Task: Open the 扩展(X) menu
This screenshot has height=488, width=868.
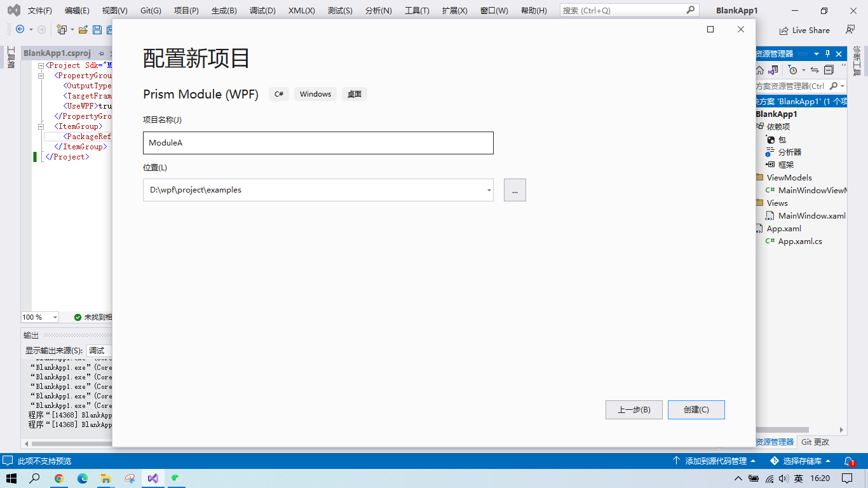Action: 454,11
